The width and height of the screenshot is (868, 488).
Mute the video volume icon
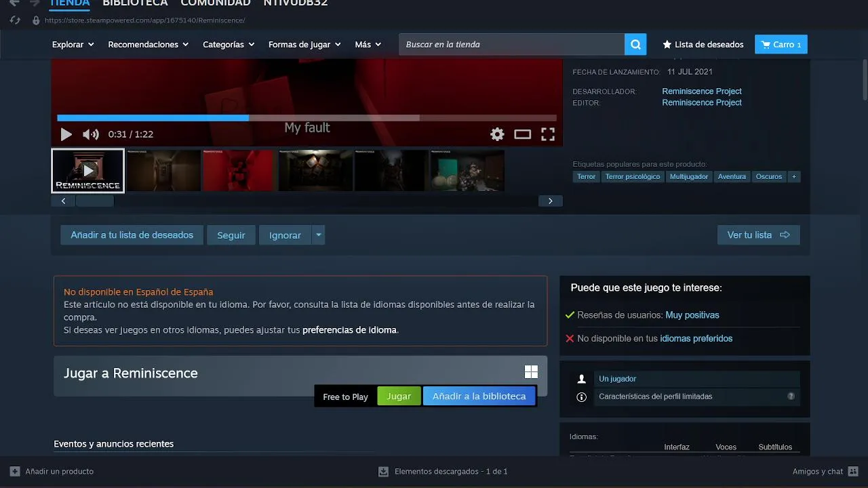91,134
